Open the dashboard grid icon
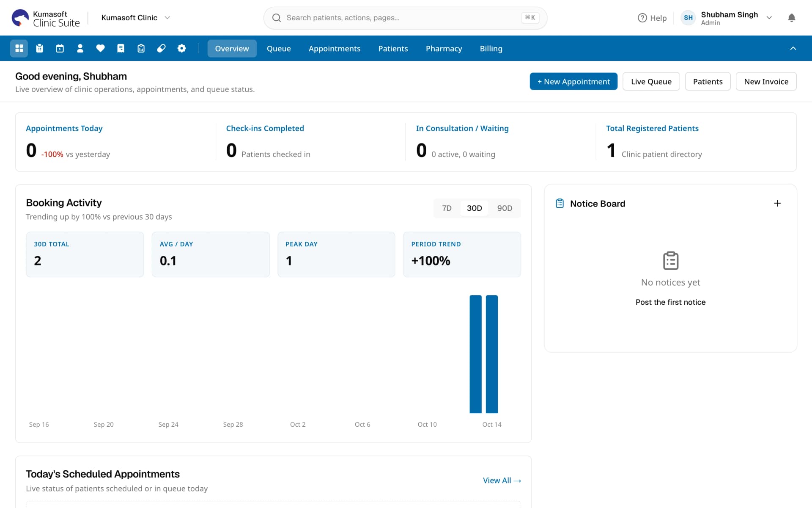Image resolution: width=812 pixels, height=508 pixels. [x=19, y=48]
